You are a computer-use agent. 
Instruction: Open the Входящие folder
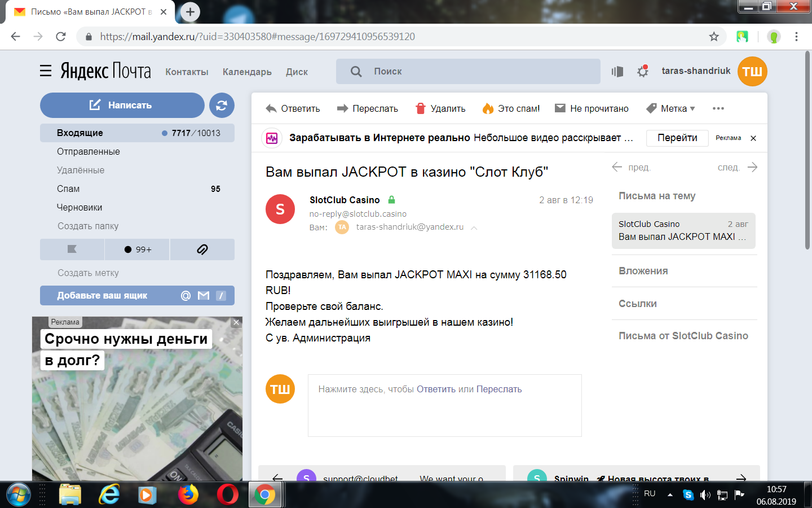point(137,133)
